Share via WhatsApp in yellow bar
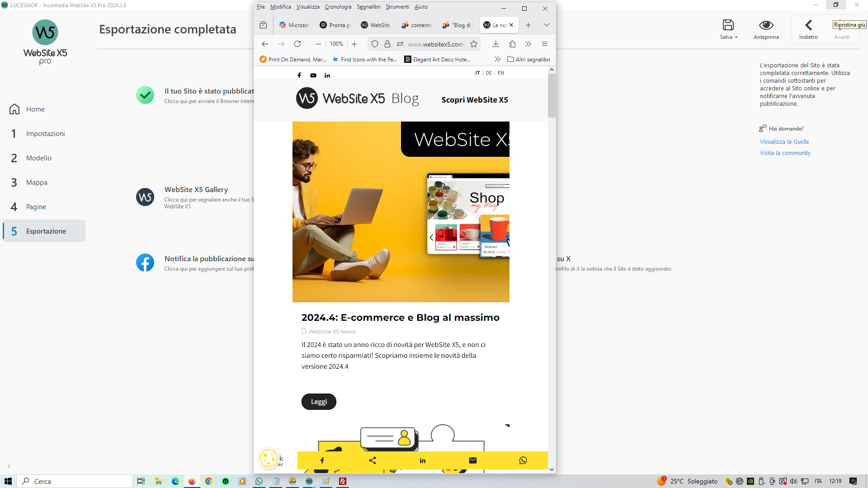 [x=523, y=460]
